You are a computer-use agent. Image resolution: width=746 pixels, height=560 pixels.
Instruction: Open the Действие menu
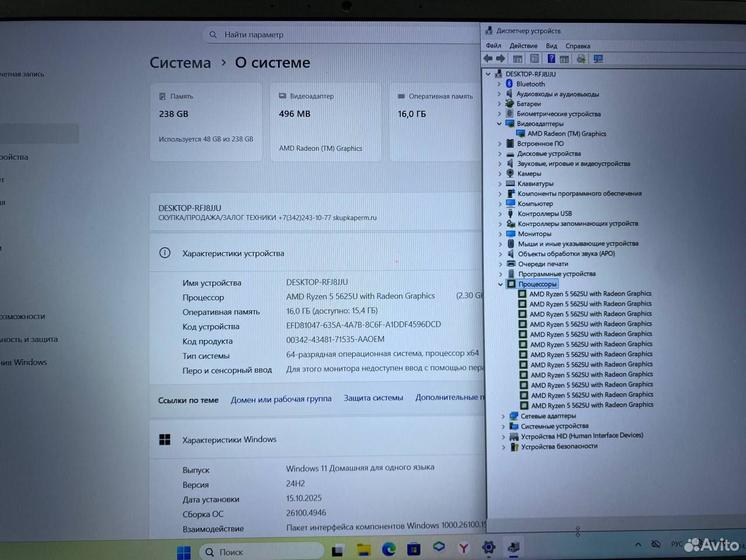(523, 45)
